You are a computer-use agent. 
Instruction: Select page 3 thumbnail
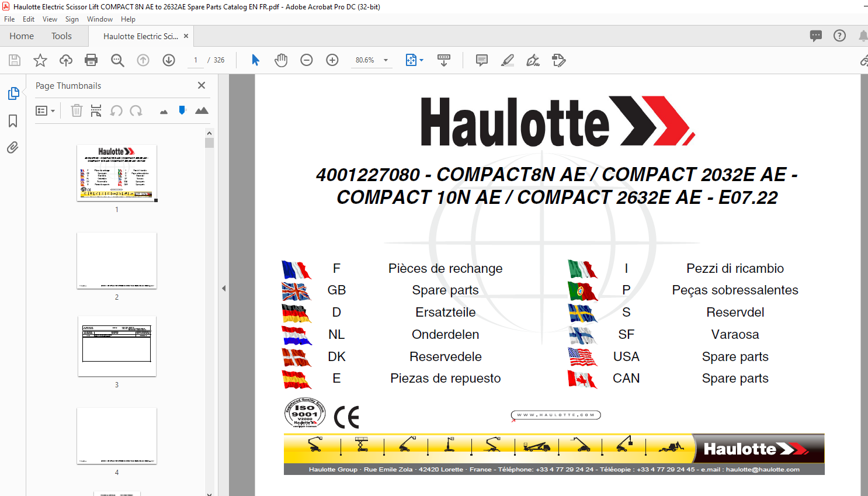(117, 346)
